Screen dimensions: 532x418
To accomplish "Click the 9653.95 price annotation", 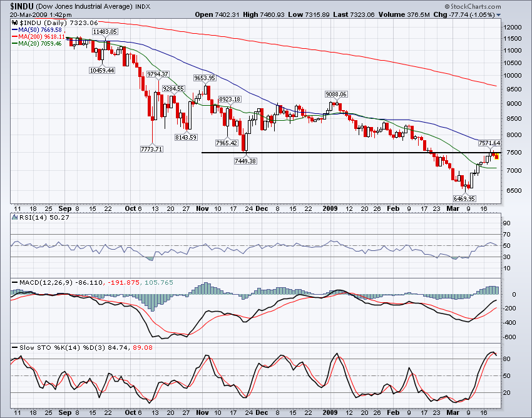I will click(205, 78).
